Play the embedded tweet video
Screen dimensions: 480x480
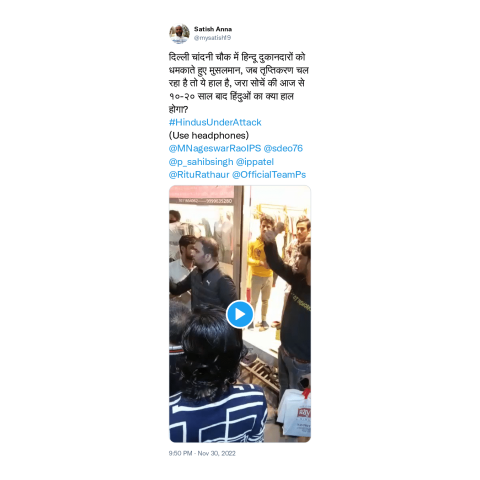pos(240,314)
